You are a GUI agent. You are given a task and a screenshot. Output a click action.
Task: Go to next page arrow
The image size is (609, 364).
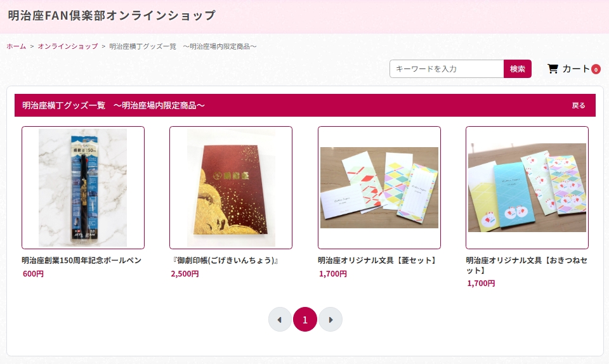coord(331,320)
